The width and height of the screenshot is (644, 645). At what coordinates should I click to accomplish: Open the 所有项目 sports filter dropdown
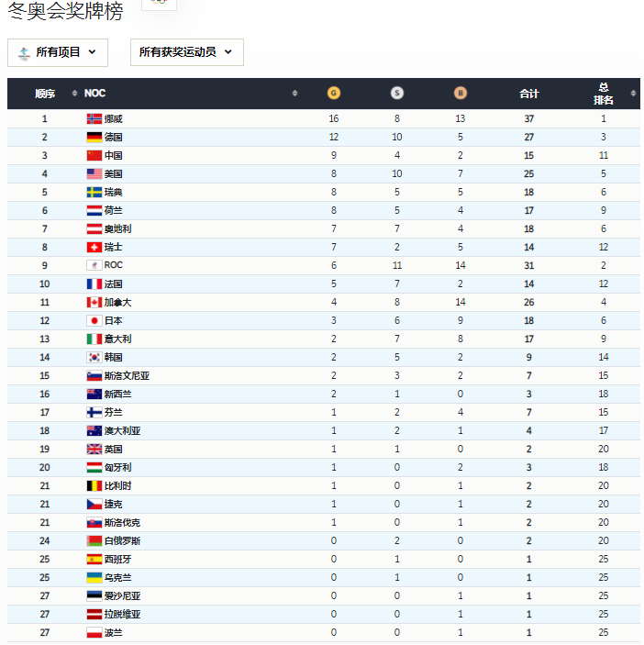coord(58,52)
